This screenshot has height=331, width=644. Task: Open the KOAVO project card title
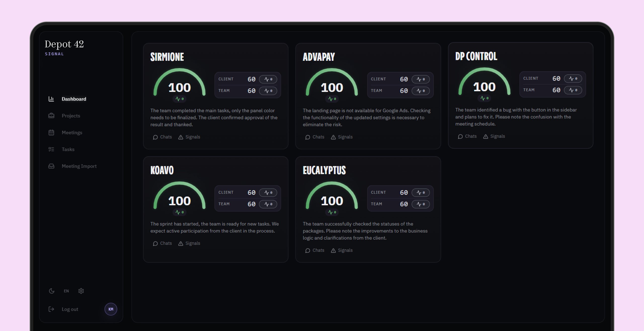[x=162, y=170]
